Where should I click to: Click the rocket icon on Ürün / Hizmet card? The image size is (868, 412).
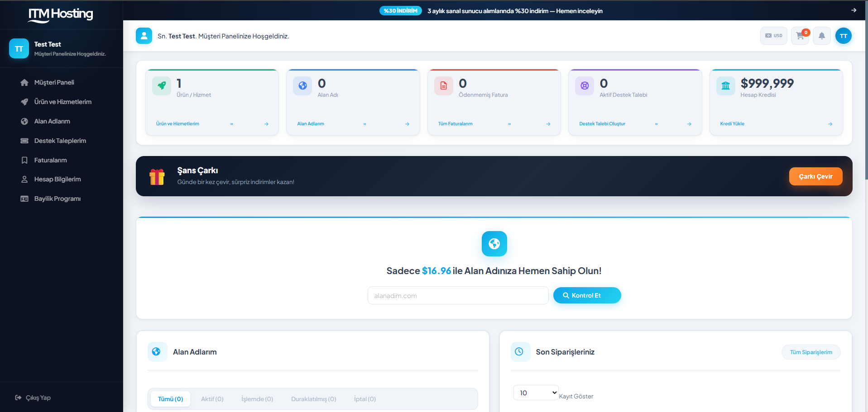(162, 86)
